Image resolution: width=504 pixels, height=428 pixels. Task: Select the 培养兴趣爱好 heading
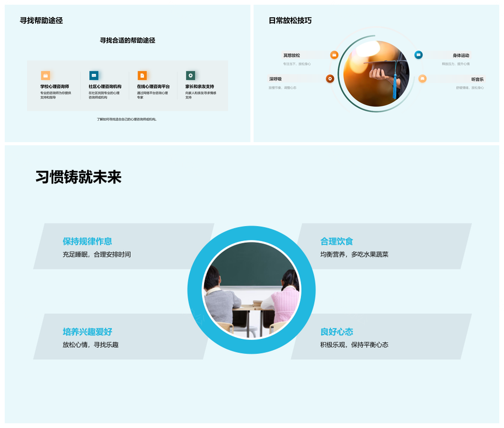click(x=87, y=331)
